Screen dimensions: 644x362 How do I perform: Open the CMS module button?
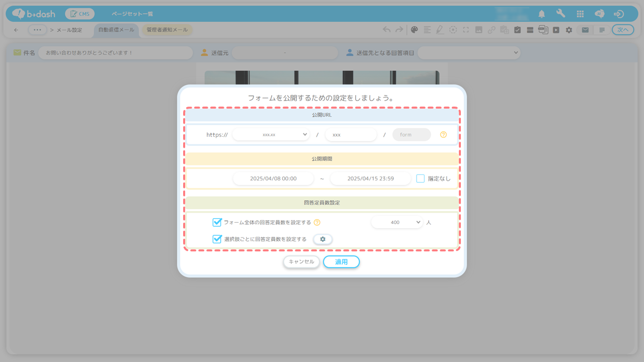tap(80, 14)
